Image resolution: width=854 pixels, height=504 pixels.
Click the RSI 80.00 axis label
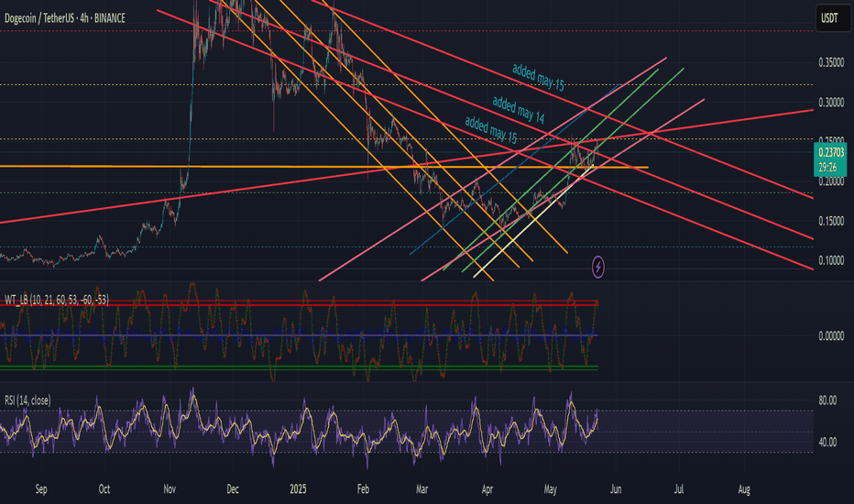(827, 400)
